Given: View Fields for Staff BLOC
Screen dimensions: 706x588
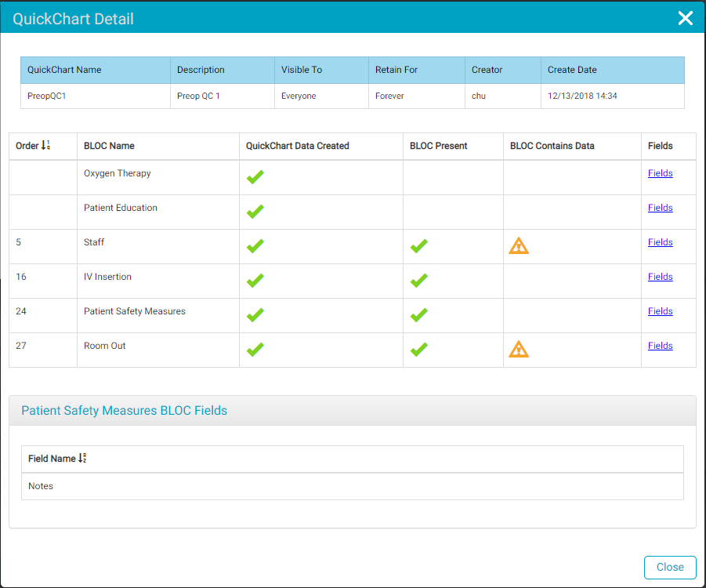Looking at the screenshot, I should [660, 242].
